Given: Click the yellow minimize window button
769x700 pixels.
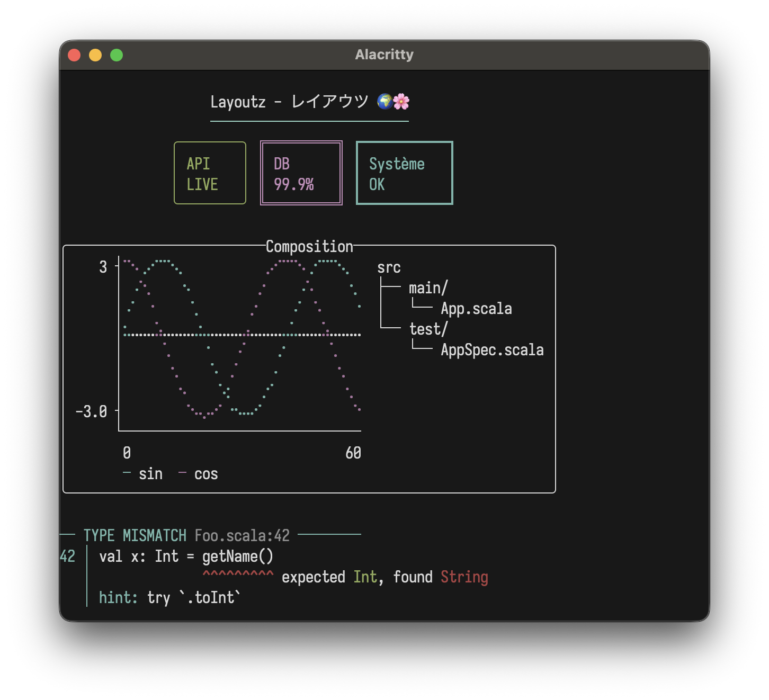Looking at the screenshot, I should point(95,55).
